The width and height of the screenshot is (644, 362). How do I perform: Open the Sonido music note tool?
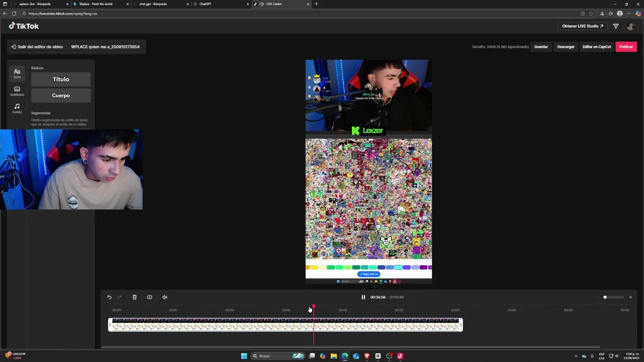pos(17,108)
